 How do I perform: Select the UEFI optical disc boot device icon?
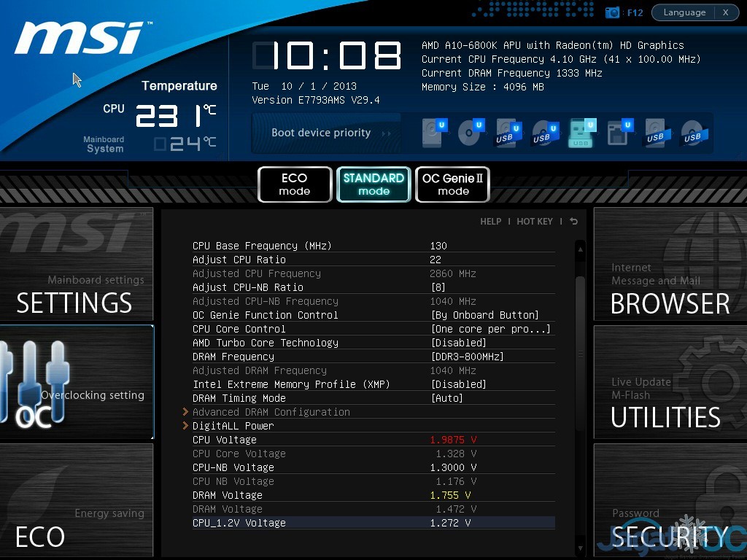[x=471, y=133]
